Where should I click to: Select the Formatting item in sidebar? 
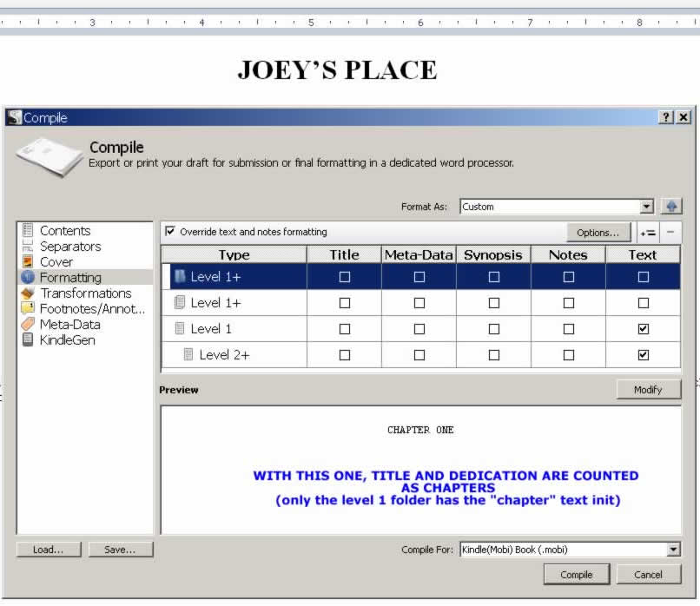click(x=70, y=278)
